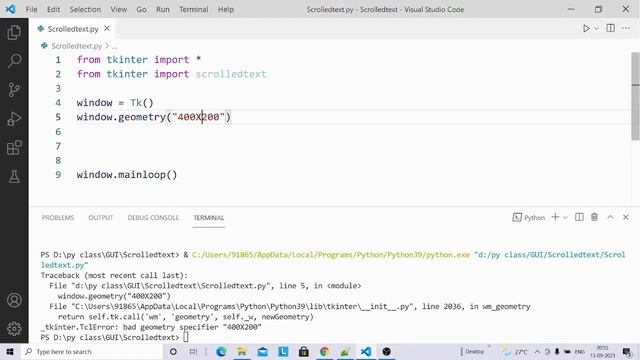Viewport: 640px width, 360px height.
Task: Close the Scrolledtext.py tab
Action: [x=107, y=28]
